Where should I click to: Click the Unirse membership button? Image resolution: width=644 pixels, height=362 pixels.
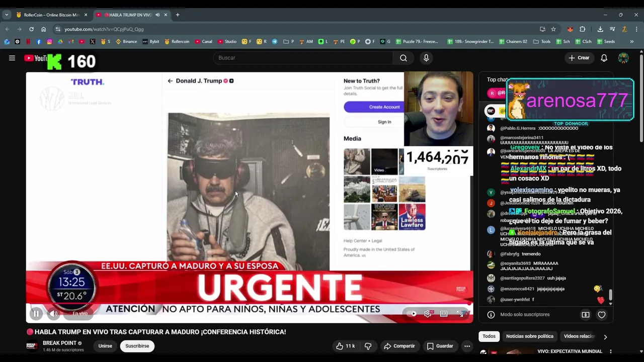click(x=105, y=346)
